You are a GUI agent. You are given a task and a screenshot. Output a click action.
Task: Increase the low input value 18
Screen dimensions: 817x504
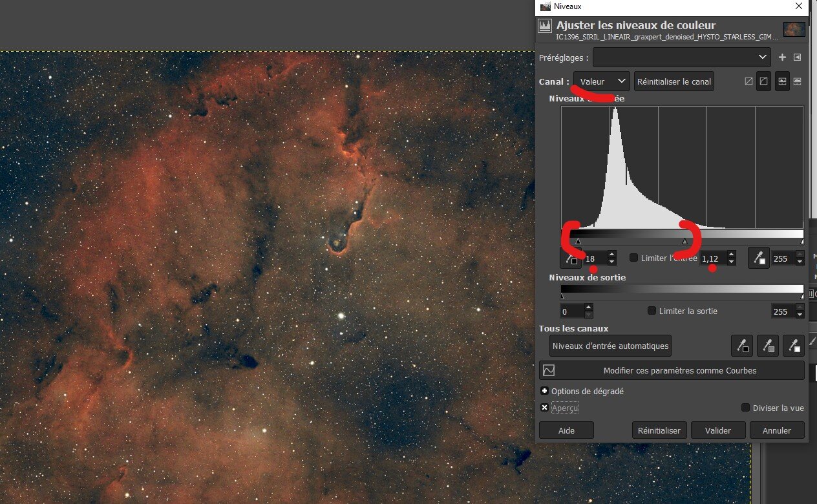point(611,254)
